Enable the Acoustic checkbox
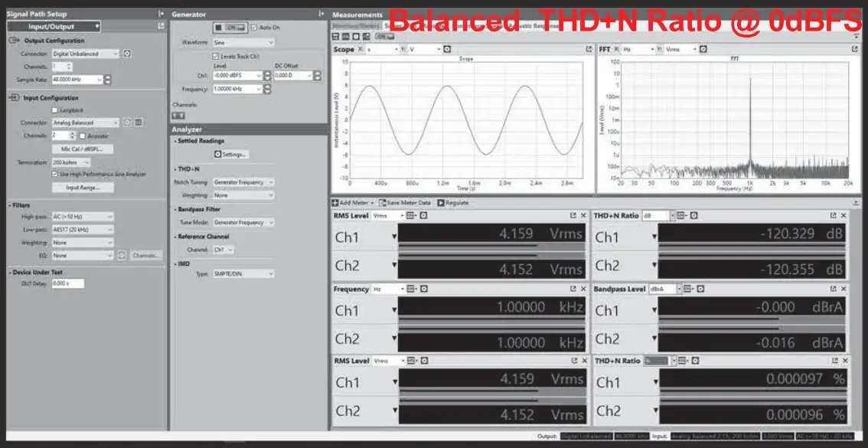This screenshot has height=448, width=868. 83,136
